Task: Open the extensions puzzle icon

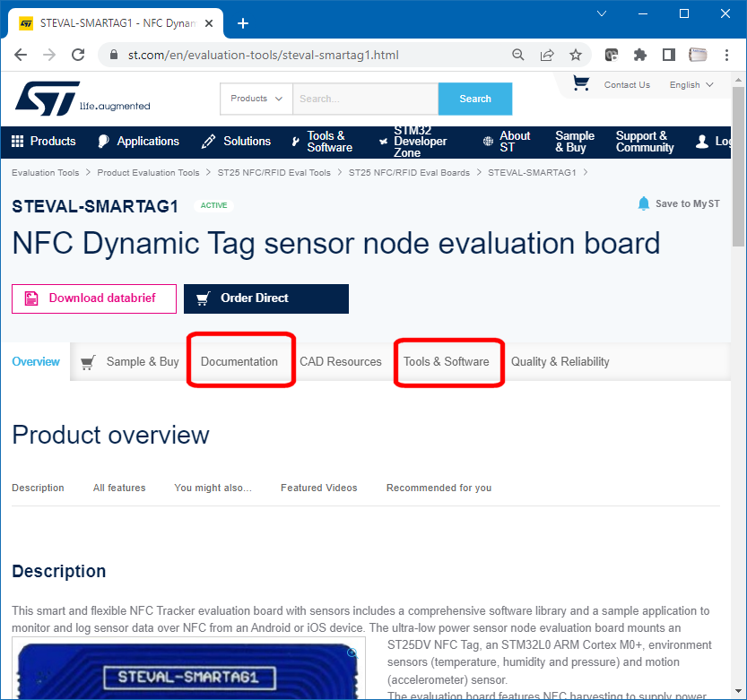Action: [x=639, y=56]
